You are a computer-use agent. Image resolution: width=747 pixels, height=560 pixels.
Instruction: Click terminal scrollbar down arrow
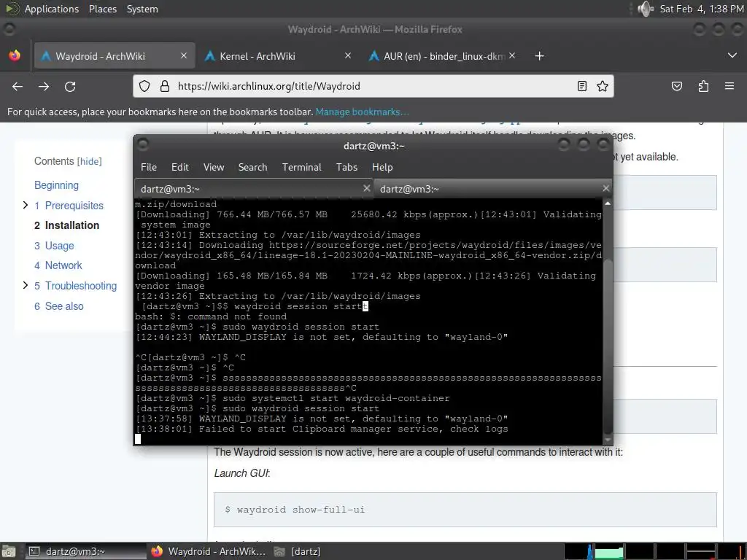tap(608, 440)
